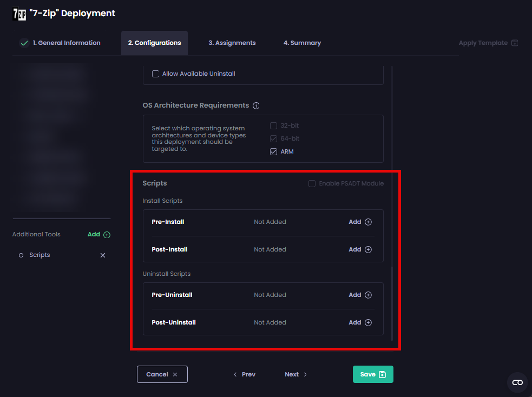Add a new Additional Tool
532x397 pixels.
point(98,234)
